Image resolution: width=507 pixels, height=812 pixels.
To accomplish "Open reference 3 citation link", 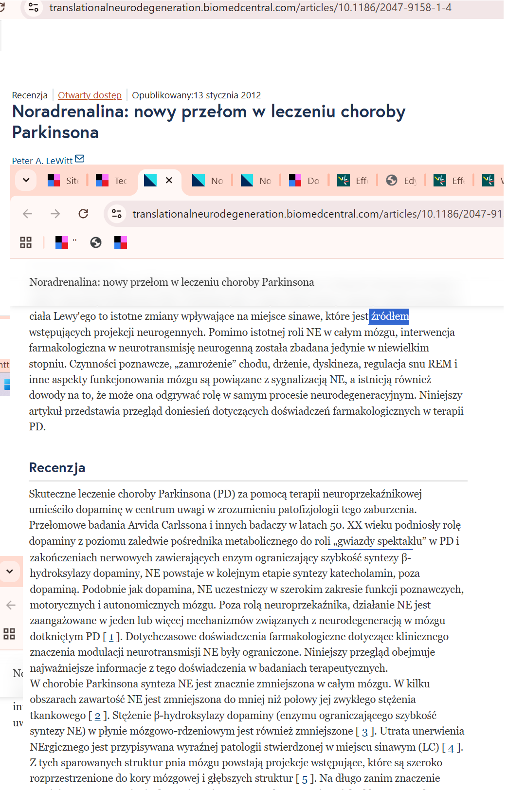I will point(364,732).
